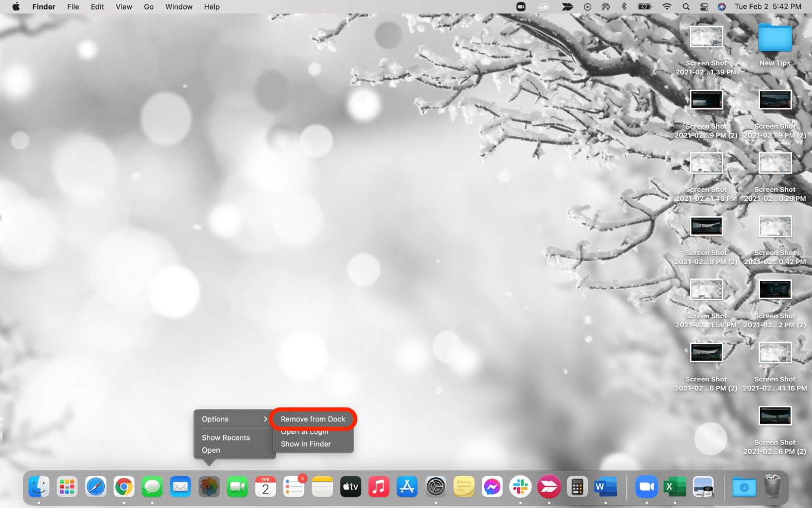This screenshot has height=508, width=812.
Task: Open Control Center in the menu bar
Action: 704,7
